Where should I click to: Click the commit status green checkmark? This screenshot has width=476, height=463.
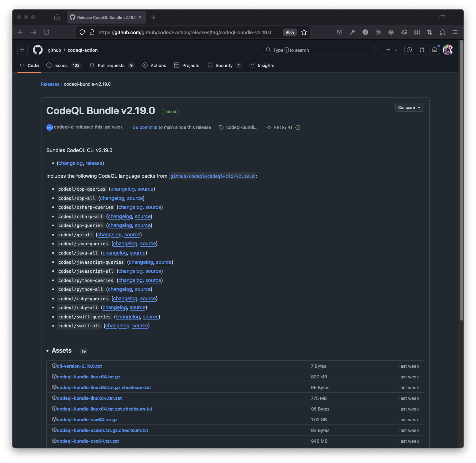coord(298,127)
